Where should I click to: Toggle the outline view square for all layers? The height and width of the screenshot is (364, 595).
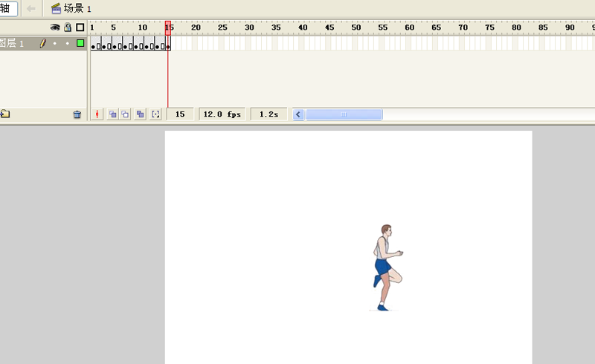80,27
